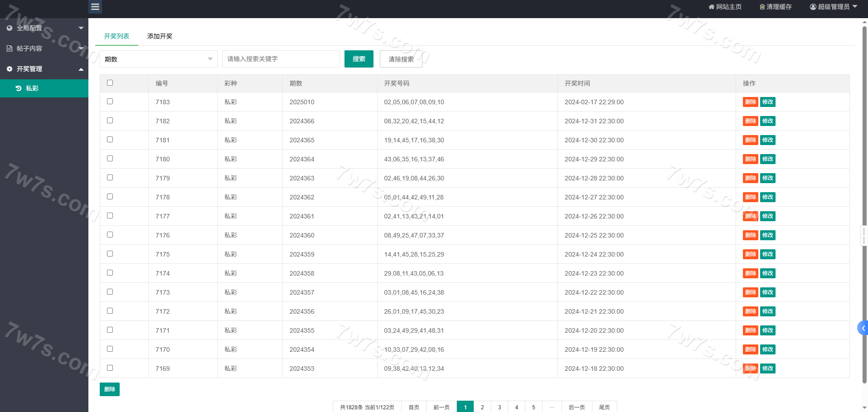The image size is (868, 412).
Task: Click the 清除搜索 button
Action: pos(401,59)
